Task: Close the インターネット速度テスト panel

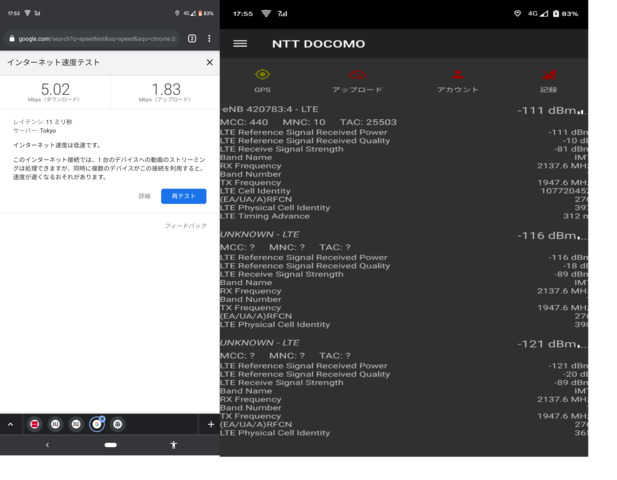Action: coord(210,62)
